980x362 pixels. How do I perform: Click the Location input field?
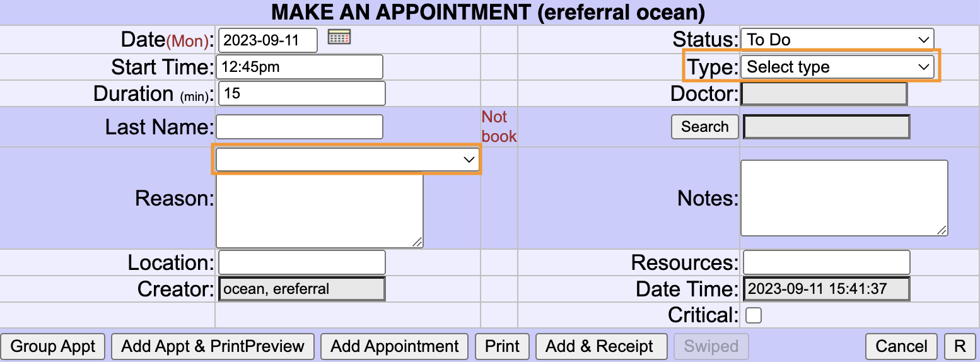(301, 262)
